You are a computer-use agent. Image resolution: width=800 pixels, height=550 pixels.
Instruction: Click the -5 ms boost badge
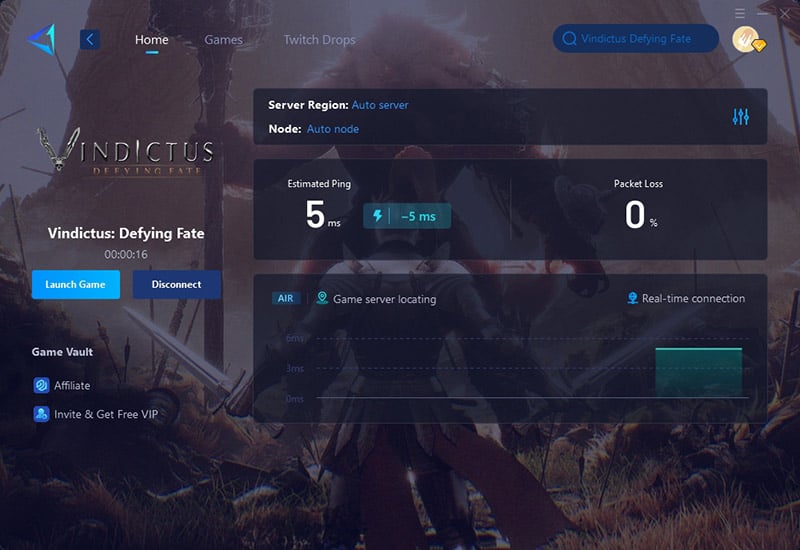pos(407,216)
